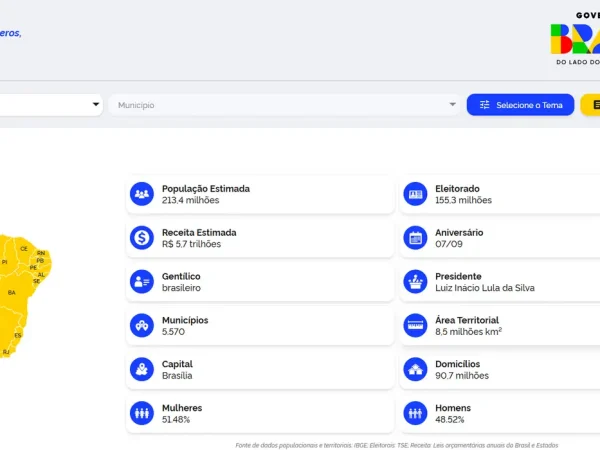Click the Governo Brasil logo
Screen dimensions: 600x450
point(575,38)
